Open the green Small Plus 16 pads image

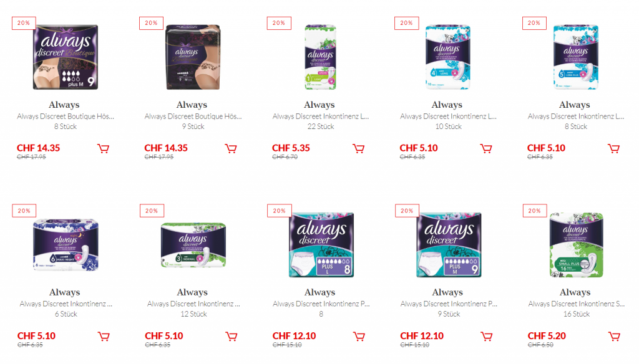pyautogui.click(x=576, y=245)
